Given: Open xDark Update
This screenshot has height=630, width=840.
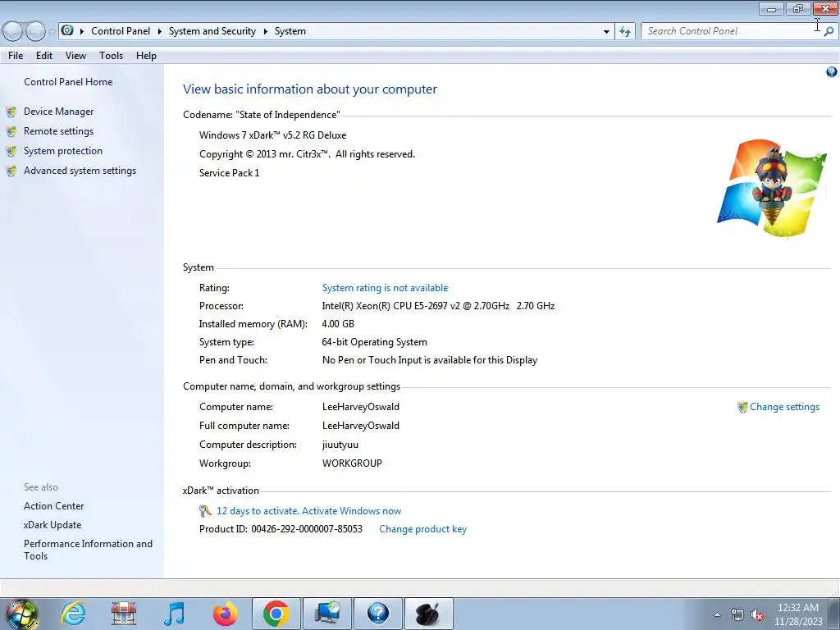Looking at the screenshot, I should [x=52, y=525].
